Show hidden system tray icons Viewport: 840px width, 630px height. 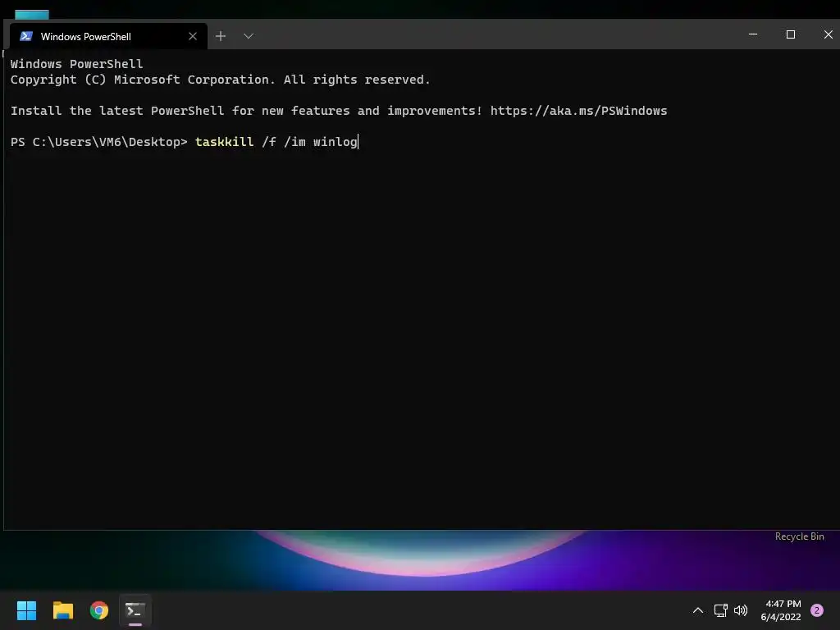[x=697, y=610]
